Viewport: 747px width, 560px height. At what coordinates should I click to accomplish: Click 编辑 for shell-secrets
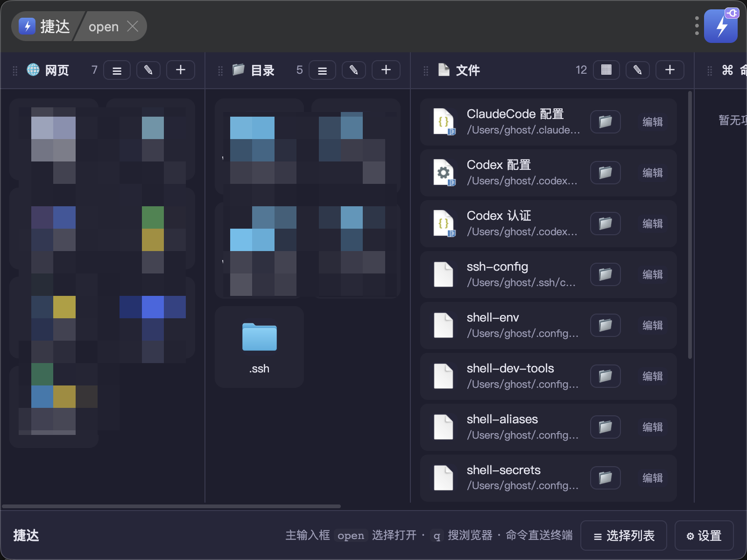[x=652, y=478]
